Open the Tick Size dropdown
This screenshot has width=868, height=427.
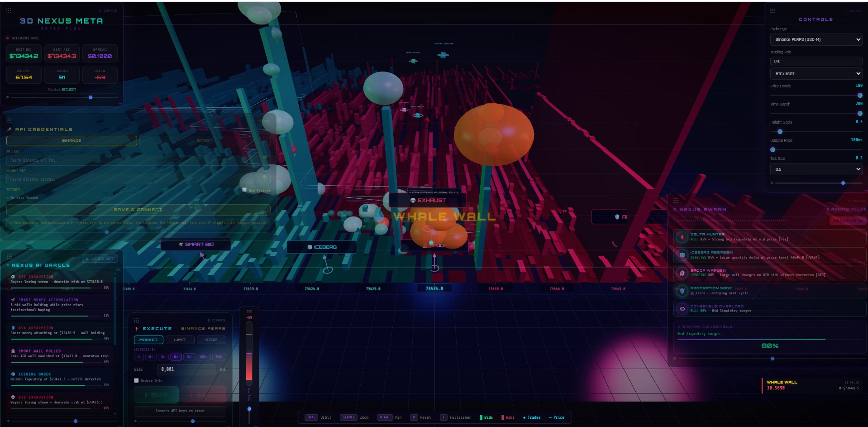tap(816, 169)
